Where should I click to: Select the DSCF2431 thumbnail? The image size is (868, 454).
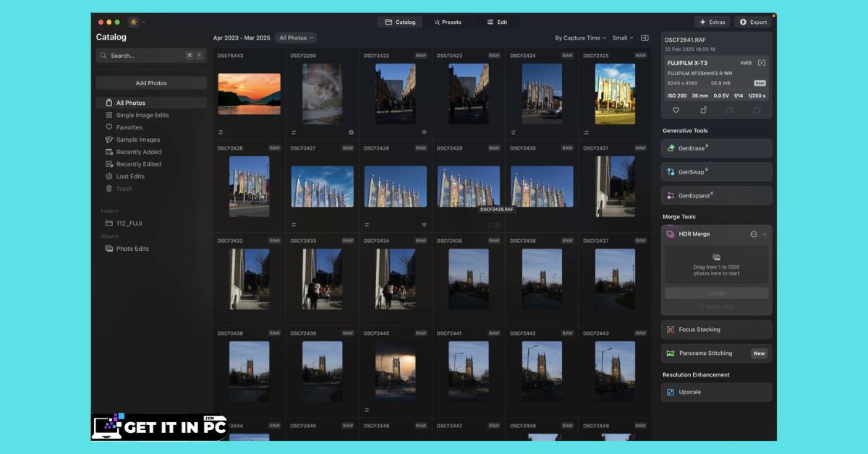pyautogui.click(x=615, y=187)
